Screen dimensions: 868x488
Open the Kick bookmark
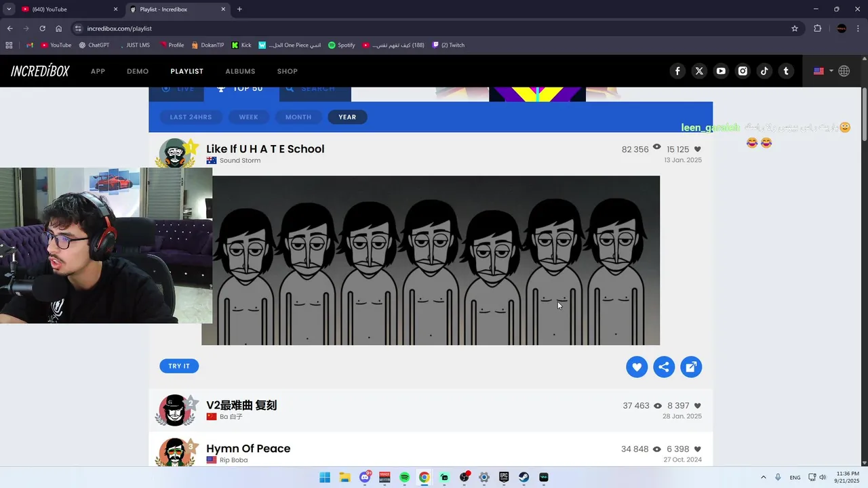pyautogui.click(x=241, y=45)
